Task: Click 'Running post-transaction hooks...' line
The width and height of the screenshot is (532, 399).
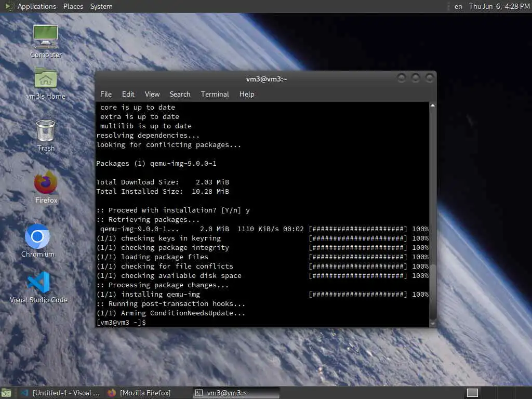Action: [170, 303]
